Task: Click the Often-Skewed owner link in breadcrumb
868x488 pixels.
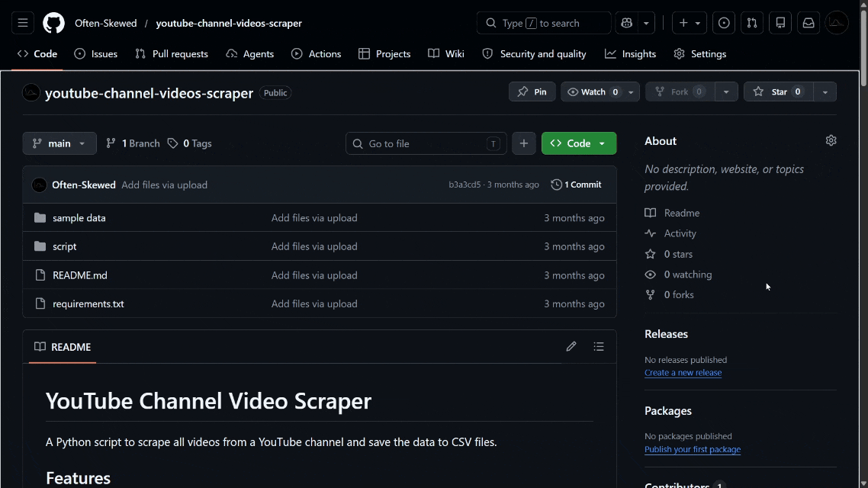Action: coord(106,23)
